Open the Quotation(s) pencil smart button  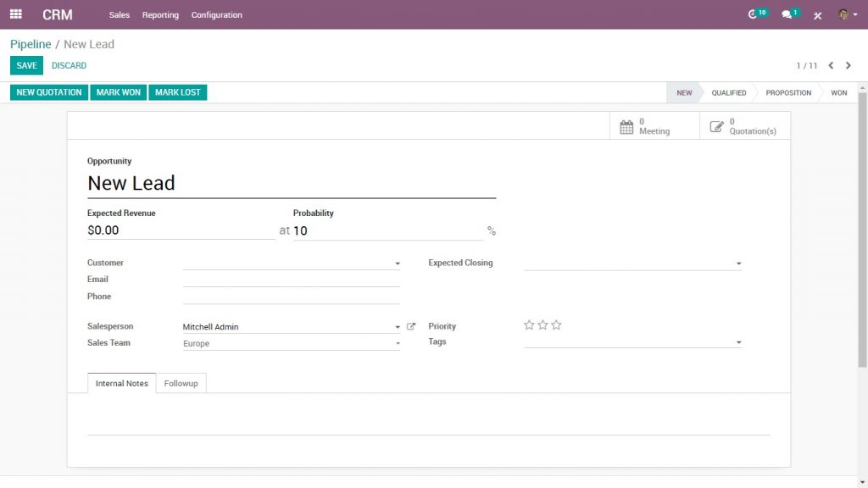point(743,125)
